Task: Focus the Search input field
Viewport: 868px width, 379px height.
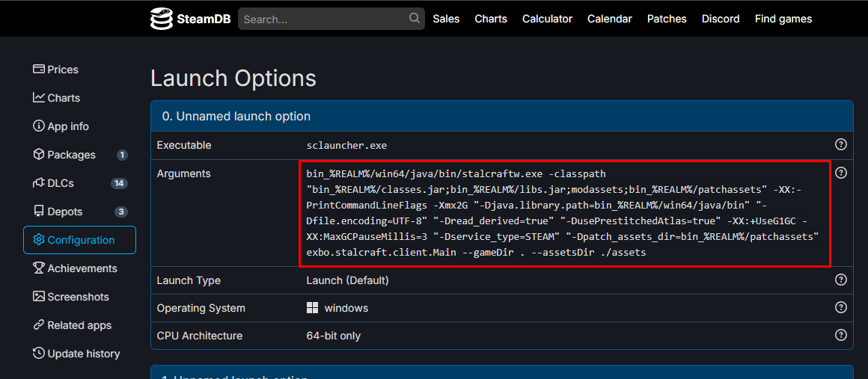Action: tap(331, 19)
